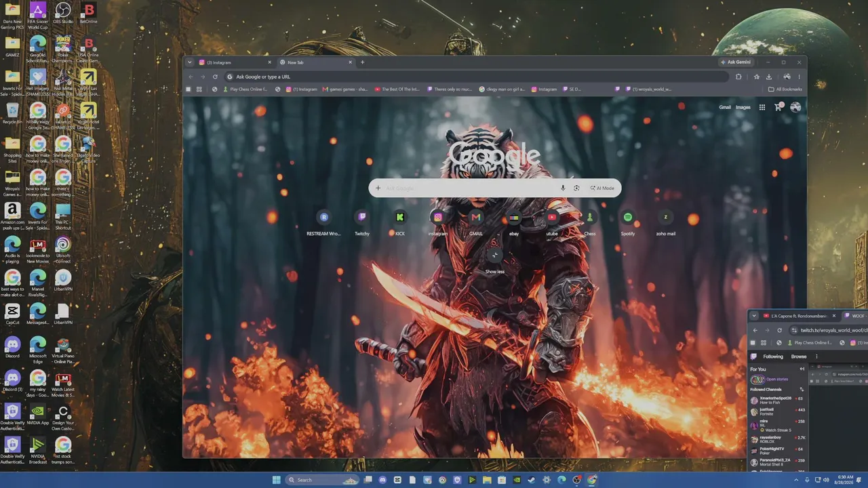This screenshot has height=488, width=868.
Task: Search by image with the Lens icon
Action: [x=576, y=188]
